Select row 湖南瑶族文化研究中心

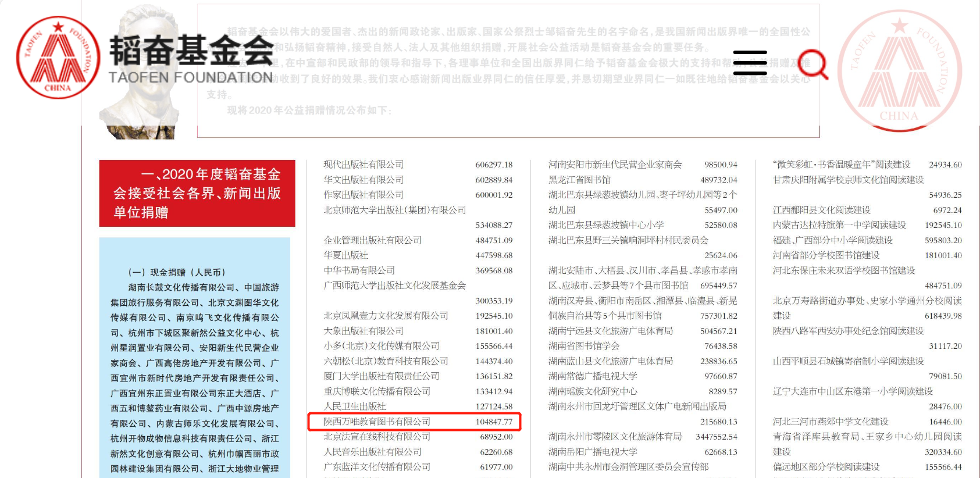coord(643,391)
